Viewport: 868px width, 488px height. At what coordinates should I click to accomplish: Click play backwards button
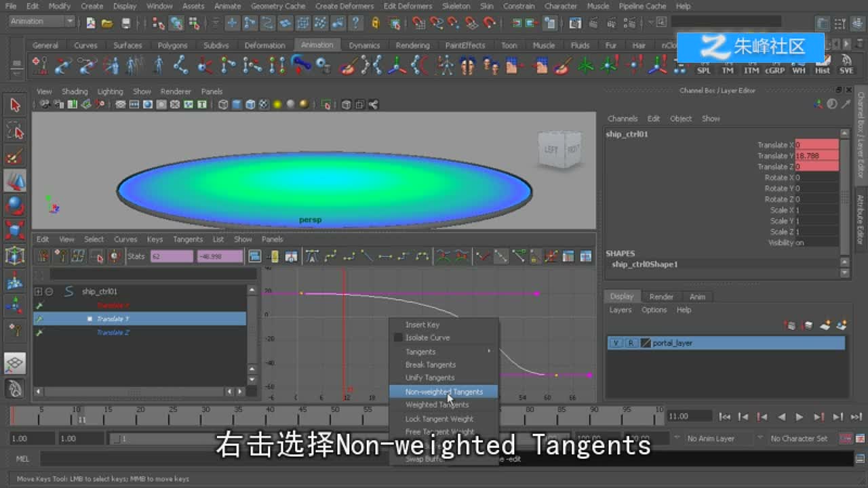point(781,417)
